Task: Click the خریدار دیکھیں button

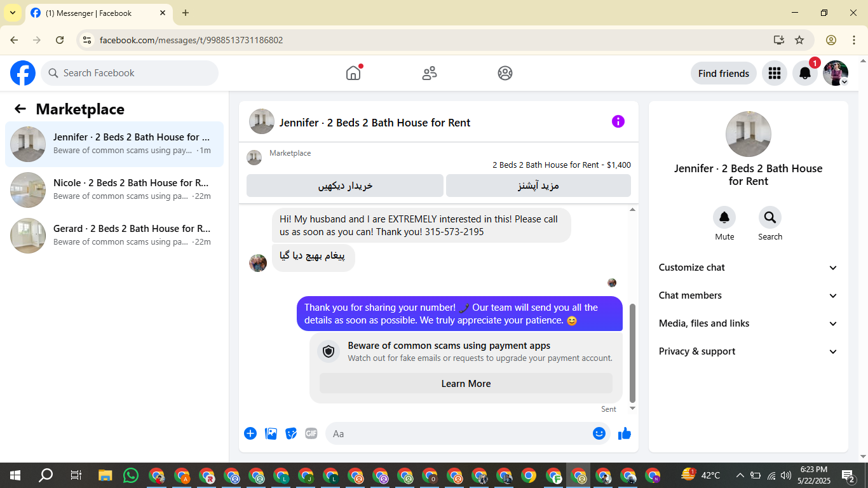Action: (x=345, y=186)
